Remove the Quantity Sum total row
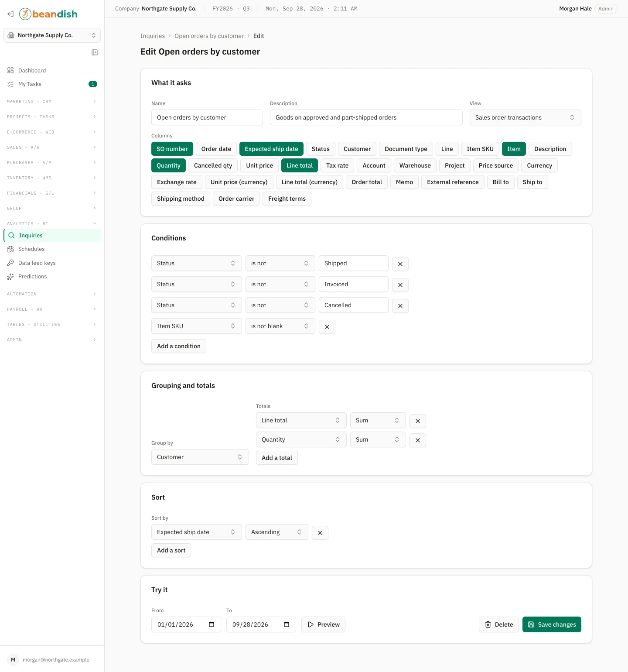This screenshot has width=628, height=672. click(x=418, y=440)
